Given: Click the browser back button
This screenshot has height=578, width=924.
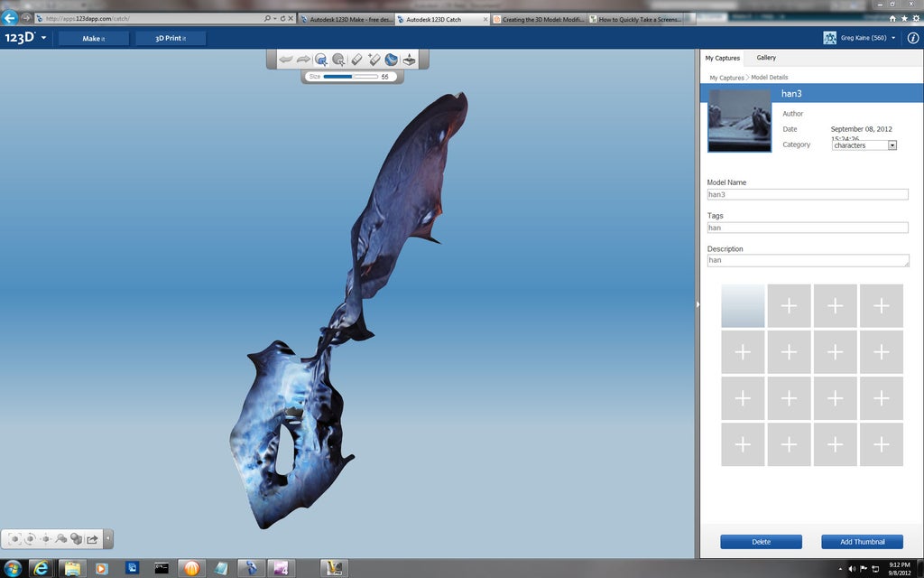Looking at the screenshot, I should [x=9, y=18].
